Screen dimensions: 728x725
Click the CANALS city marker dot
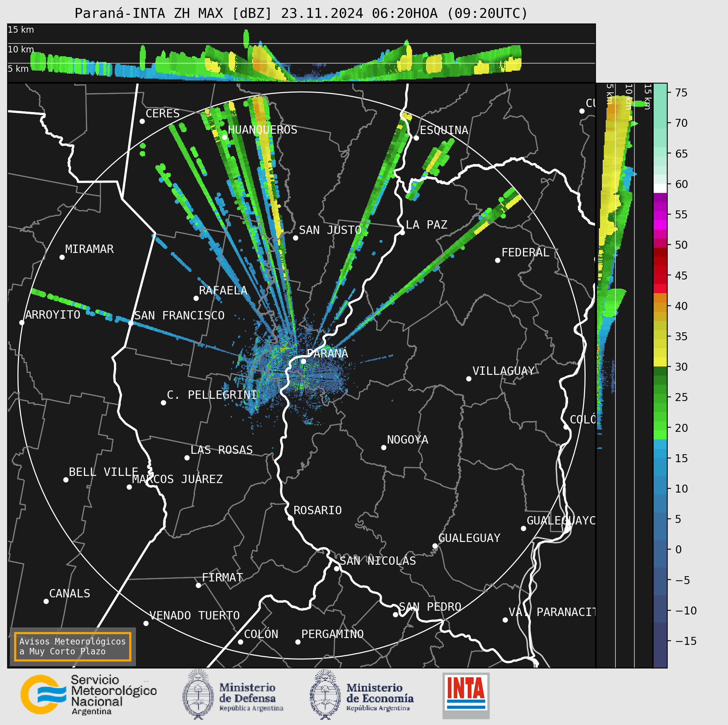point(46,601)
